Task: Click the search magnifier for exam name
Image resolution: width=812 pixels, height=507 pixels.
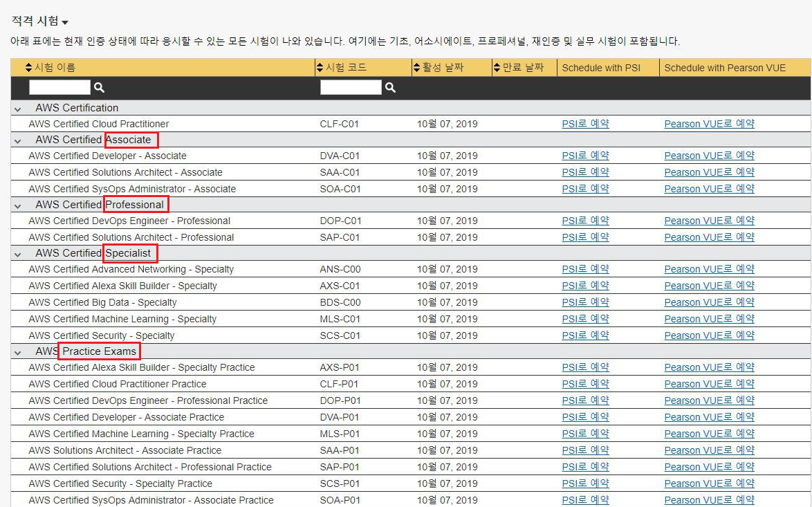Action: click(x=99, y=88)
